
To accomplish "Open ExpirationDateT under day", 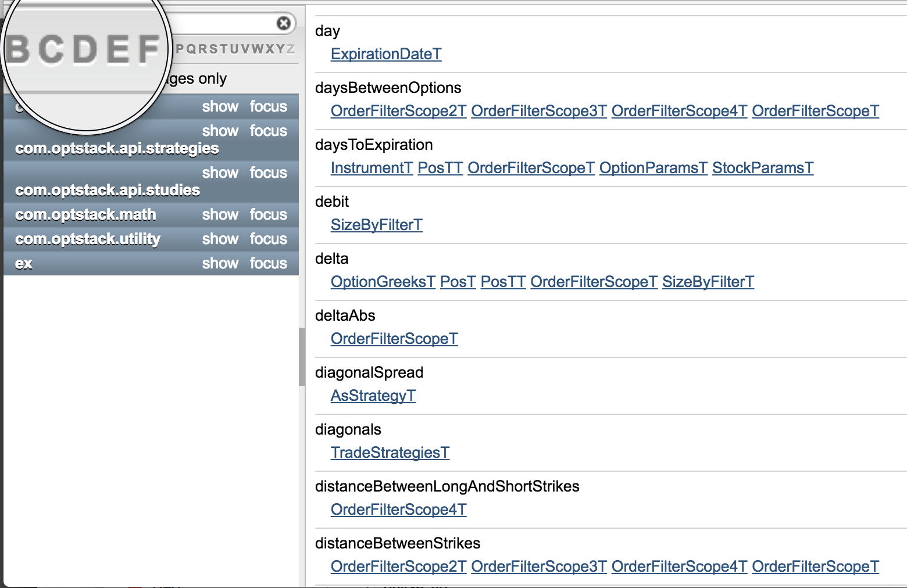I will click(x=385, y=54).
